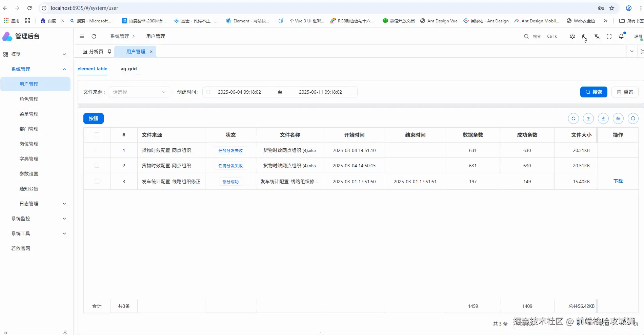
Task: Click the end date 2025-06-11 field
Action: click(320, 92)
